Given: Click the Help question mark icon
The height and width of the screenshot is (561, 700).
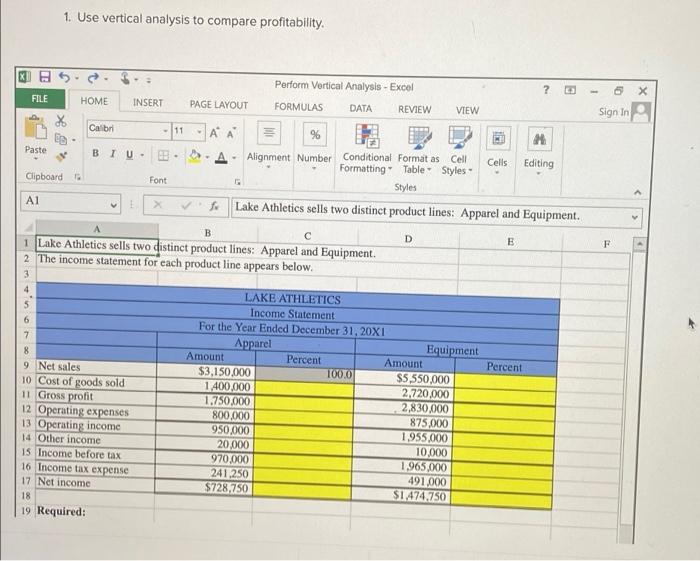Looking at the screenshot, I should [x=546, y=90].
